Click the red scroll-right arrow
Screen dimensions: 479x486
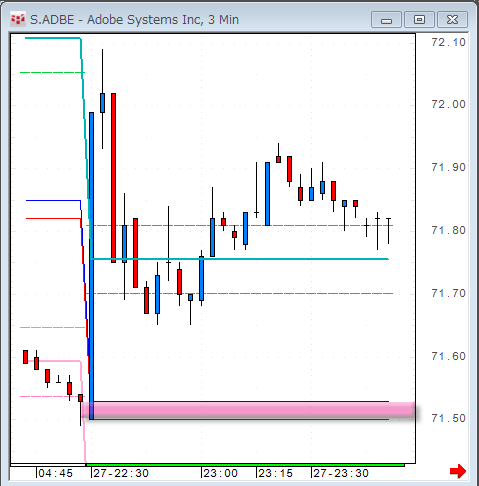point(458,471)
